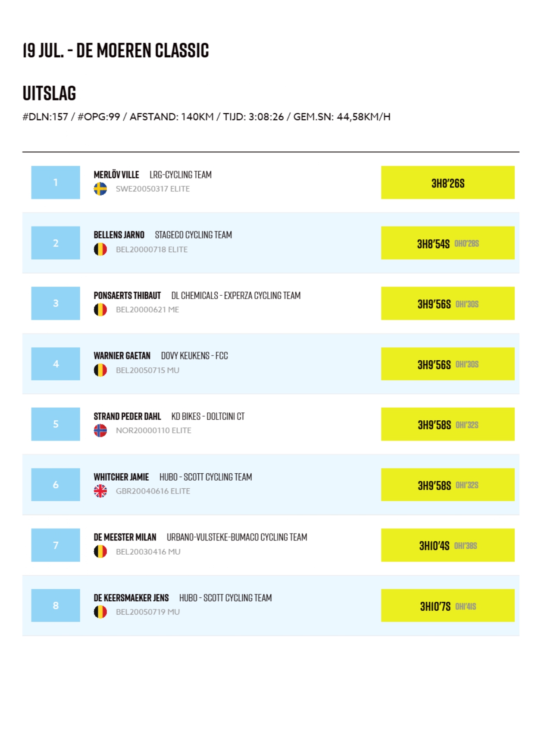
Task: Click the Belgian flag by De Meester Milan
Action: coord(100,551)
